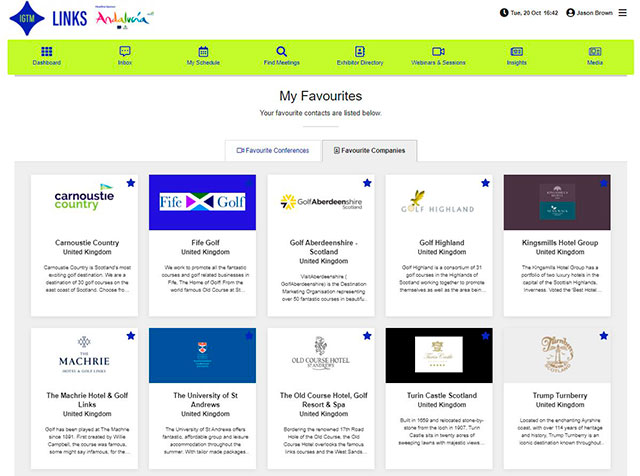Toggle the Kingsmills Hotel Group star
640x476 pixels.
(604, 183)
